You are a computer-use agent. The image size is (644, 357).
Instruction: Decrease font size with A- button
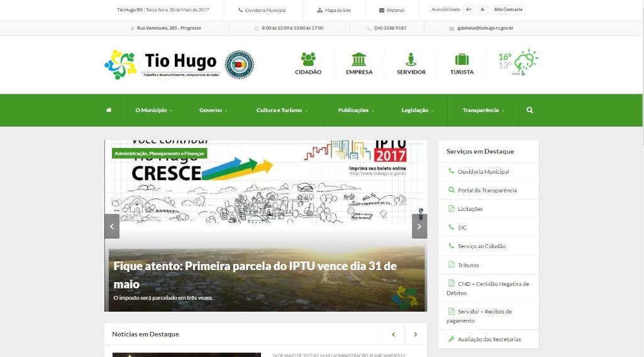pos(482,10)
